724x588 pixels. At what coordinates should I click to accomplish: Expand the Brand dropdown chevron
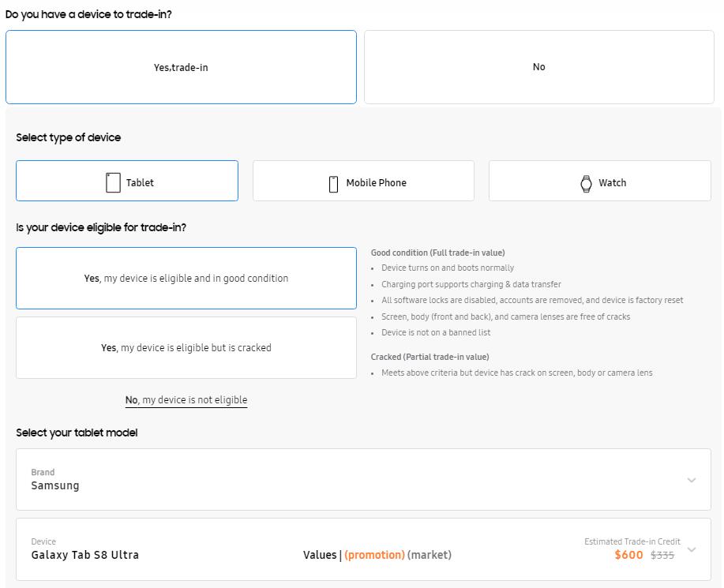click(692, 480)
